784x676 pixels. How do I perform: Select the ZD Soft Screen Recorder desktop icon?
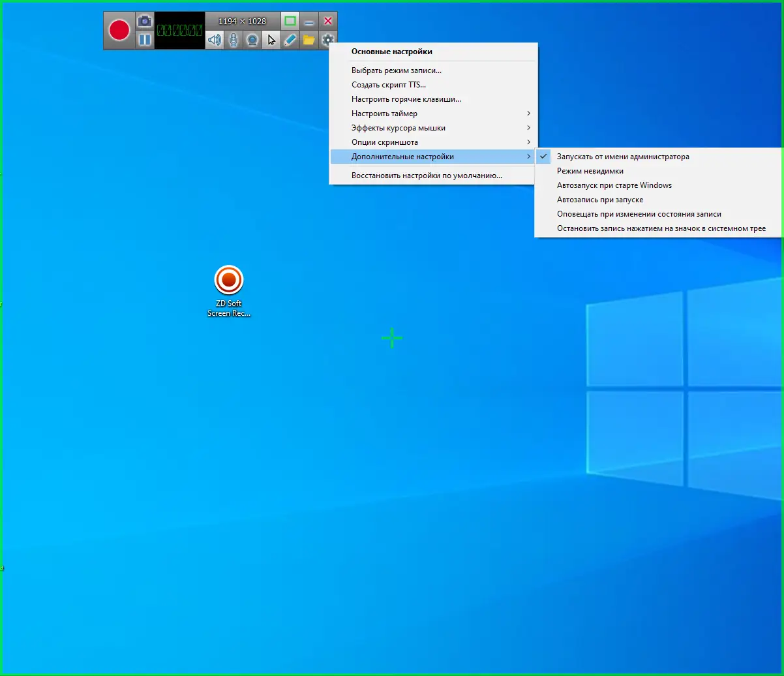[229, 291]
